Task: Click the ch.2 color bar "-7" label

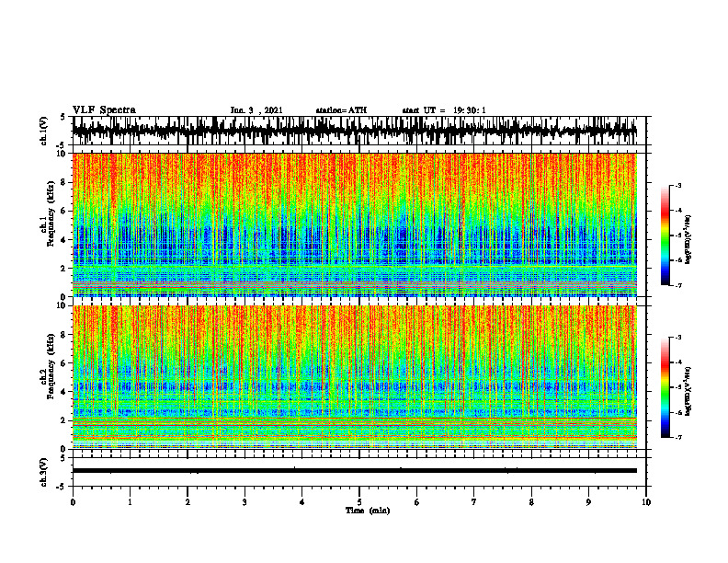Action: click(678, 437)
